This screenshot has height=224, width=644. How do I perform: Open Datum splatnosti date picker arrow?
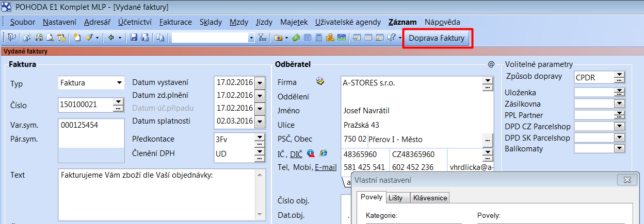click(x=259, y=121)
